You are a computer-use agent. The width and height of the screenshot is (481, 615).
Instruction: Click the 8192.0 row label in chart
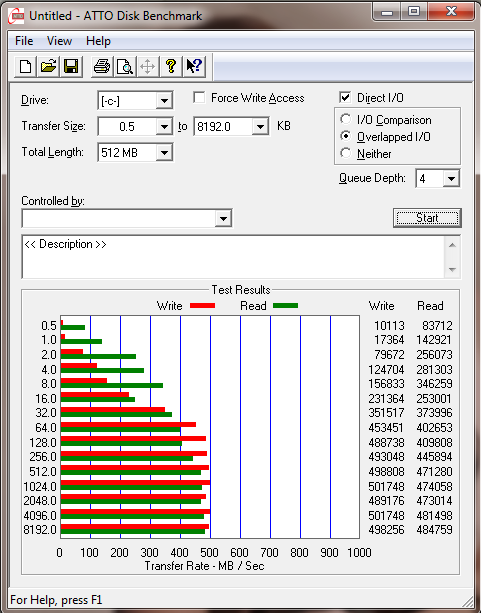(x=40, y=529)
